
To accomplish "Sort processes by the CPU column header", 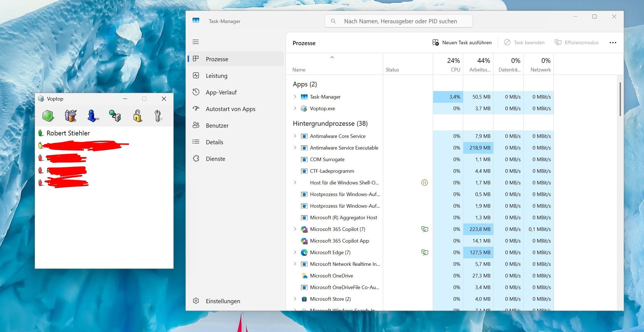I will click(448, 64).
